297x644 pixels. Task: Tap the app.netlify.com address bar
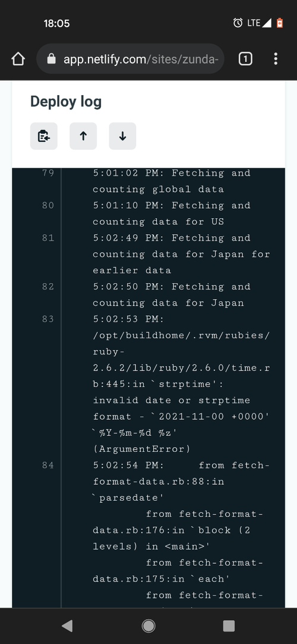(x=131, y=59)
